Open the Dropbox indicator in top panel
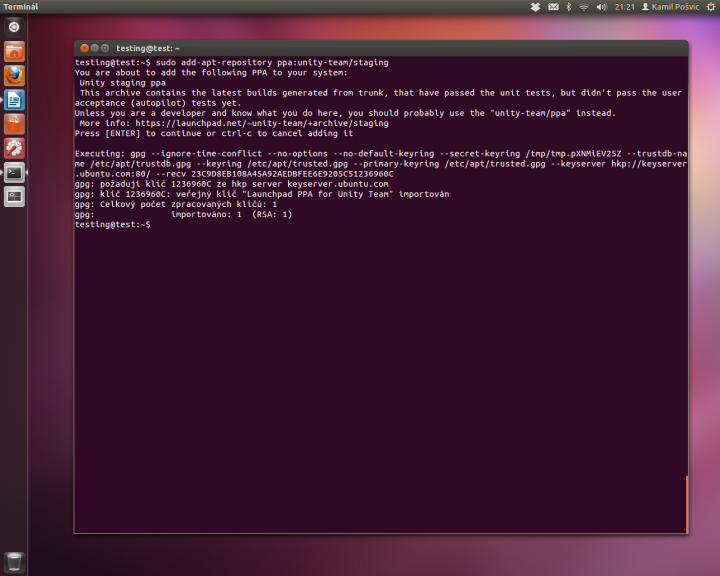Viewport: 720px width, 576px height. (535, 7)
